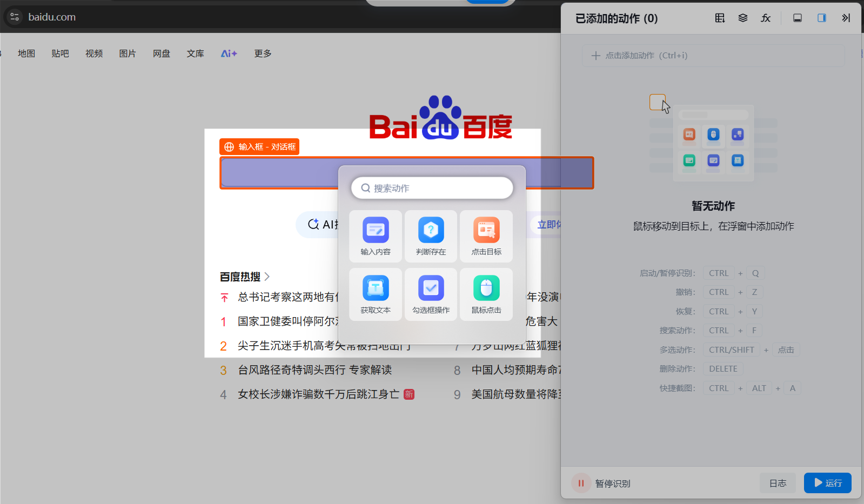Dock the panel to the bottom
Image resolution: width=864 pixels, height=504 pixels.
(797, 18)
